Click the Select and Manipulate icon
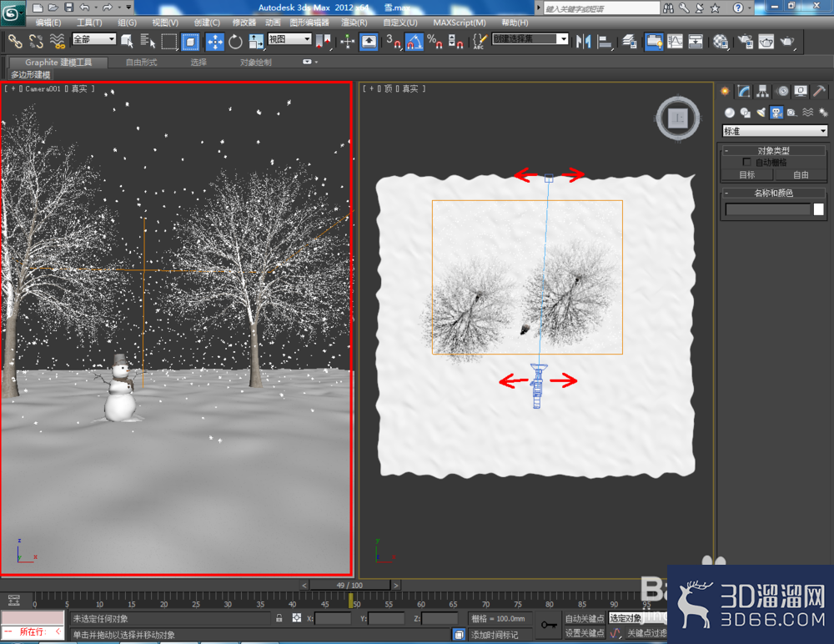 (347, 41)
